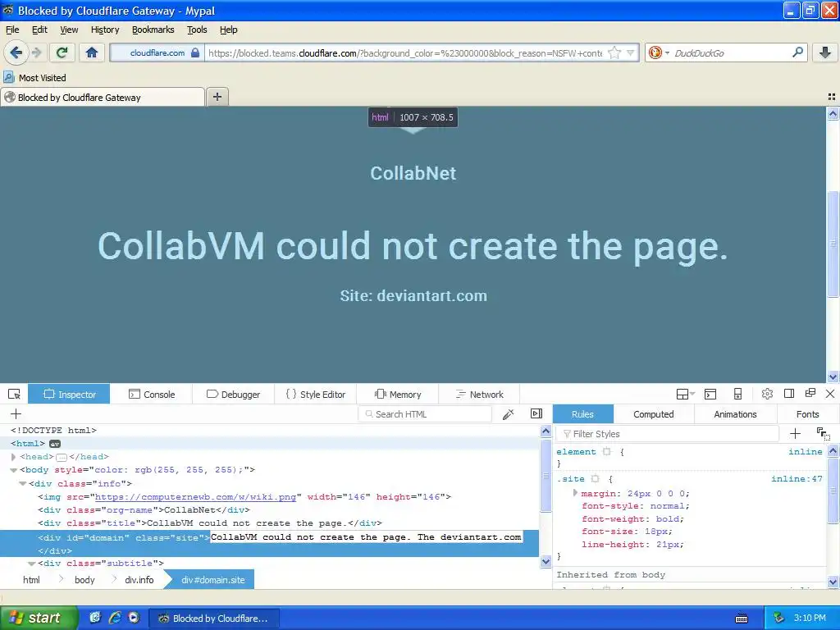Switch to the Console tab
The image size is (840, 630).
click(152, 395)
